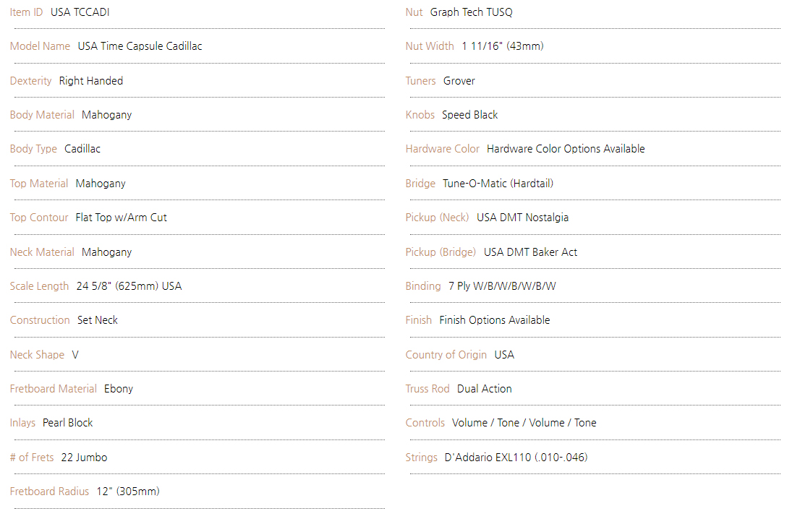Click the Truss Rod Dual Action value
Viewport: 800px width, 532px height.
tap(484, 389)
